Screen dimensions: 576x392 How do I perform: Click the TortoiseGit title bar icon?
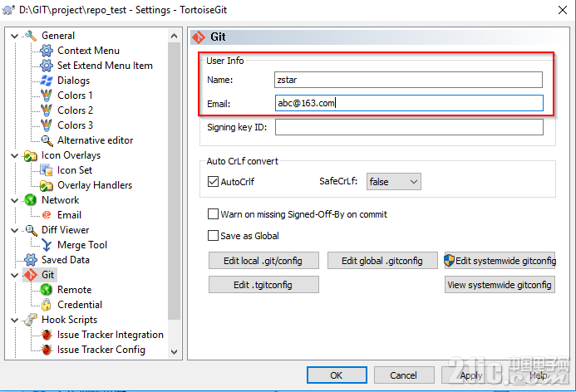coord(8,10)
